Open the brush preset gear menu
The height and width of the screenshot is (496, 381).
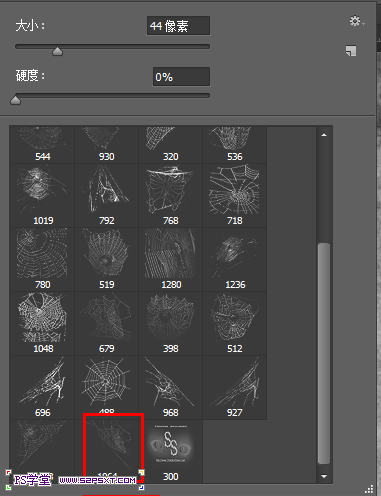pyautogui.click(x=357, y=21)
